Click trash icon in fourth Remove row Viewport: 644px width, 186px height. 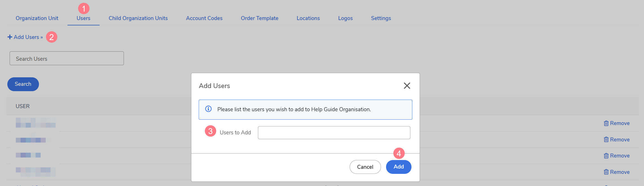pos(606,172)
